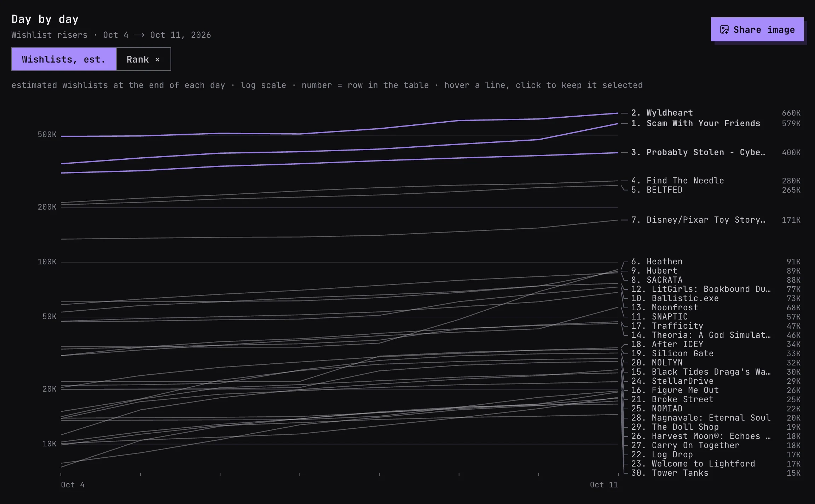This screenshot has width=815, height=504.
Task: Click the 500K y-axis label
Action: 47,135
